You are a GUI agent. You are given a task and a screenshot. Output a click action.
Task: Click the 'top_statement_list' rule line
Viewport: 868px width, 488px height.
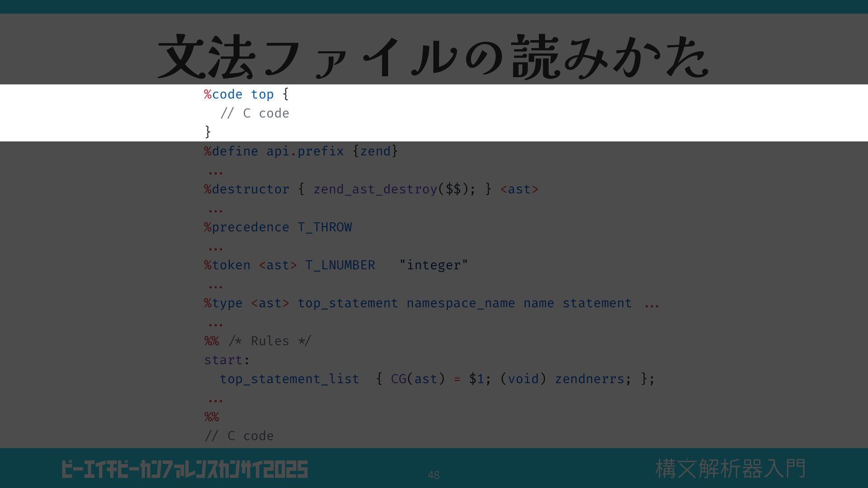[x=437, y=379]
